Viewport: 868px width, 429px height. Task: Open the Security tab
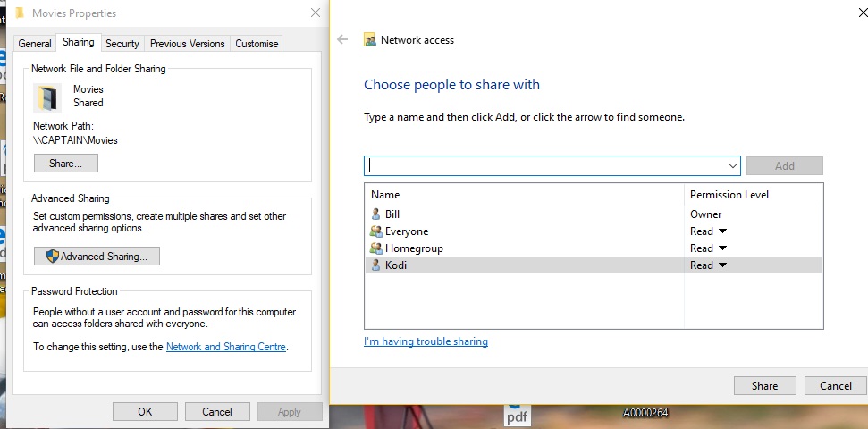[x=122, y=43]
